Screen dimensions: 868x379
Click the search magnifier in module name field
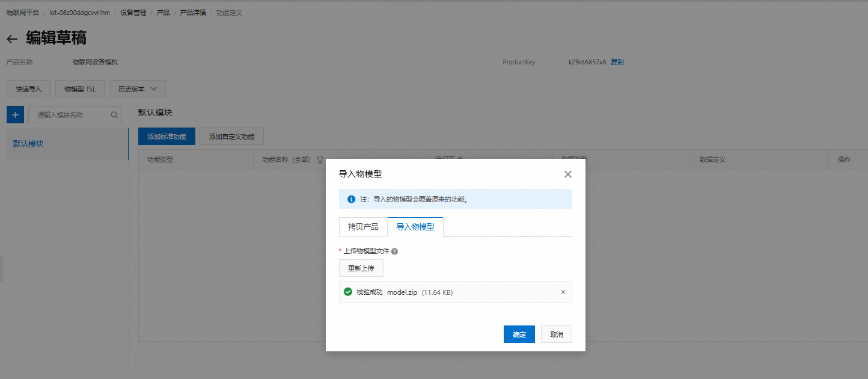[x=114, y=115]
